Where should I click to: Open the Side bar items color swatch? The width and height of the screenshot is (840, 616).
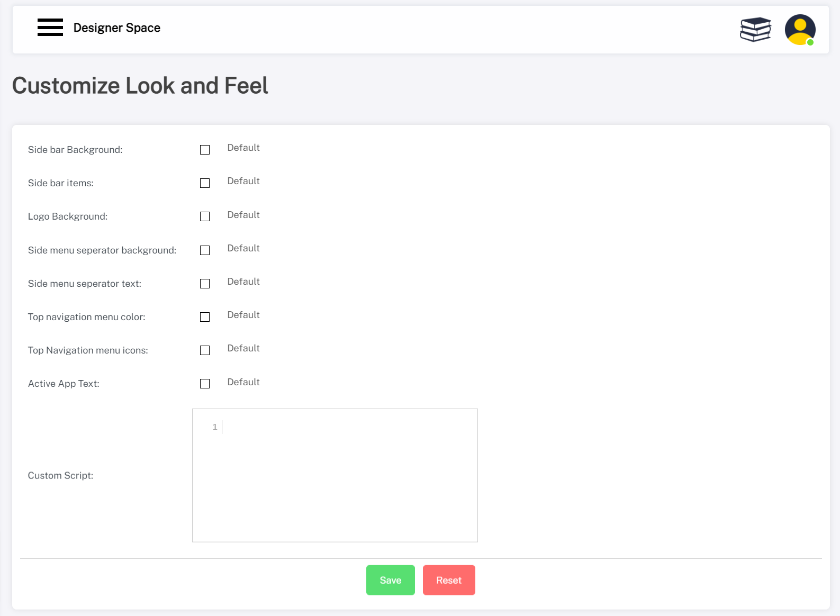pos(205,183)
